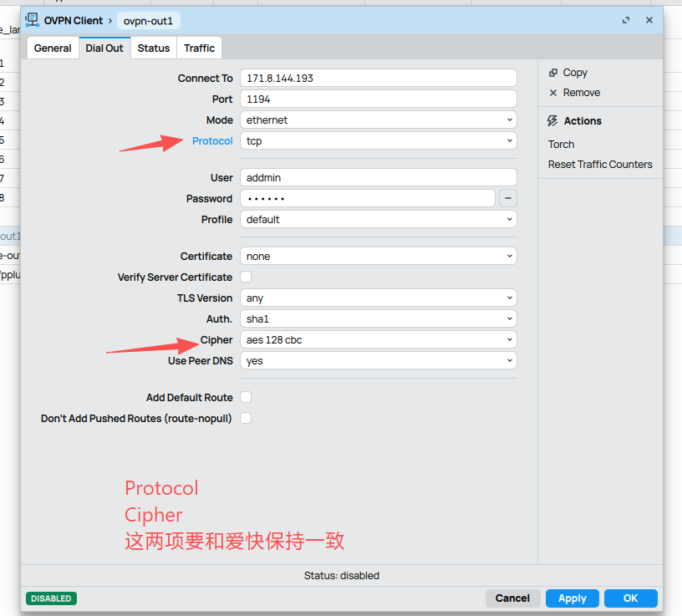Click the Connect To address field
Image resolution: width=682 pixels, height=616 pixels.
(x=378, y=79)
